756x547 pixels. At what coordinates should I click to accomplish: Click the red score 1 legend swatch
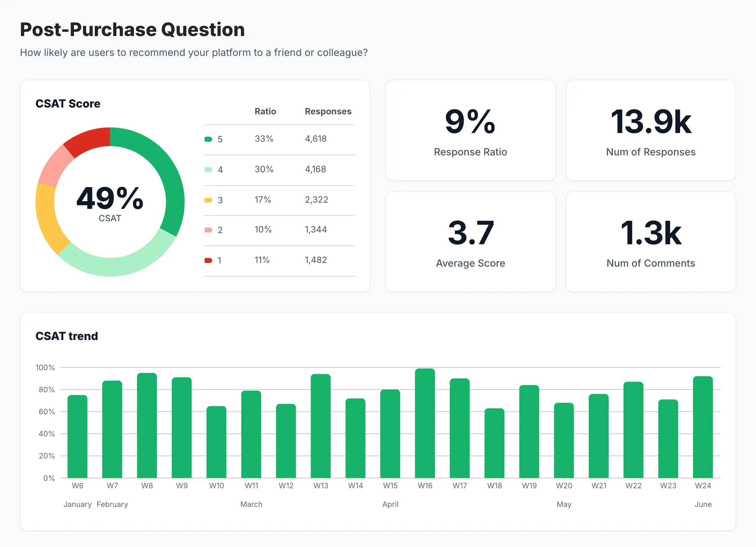(208, 260)
